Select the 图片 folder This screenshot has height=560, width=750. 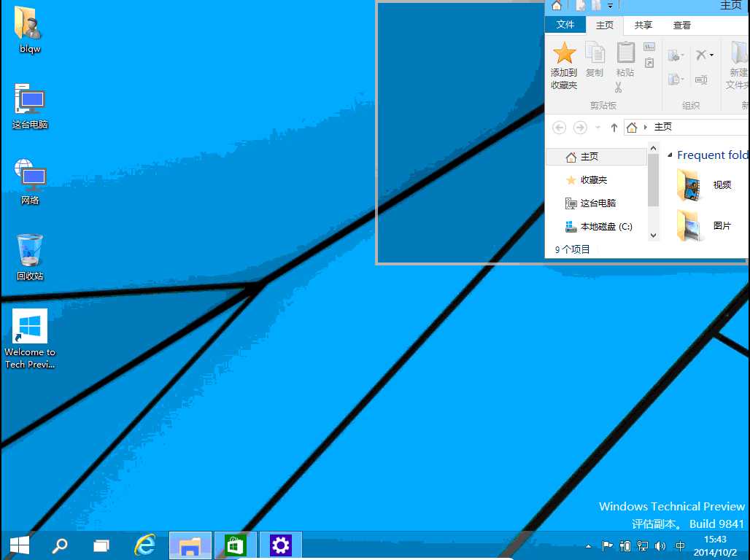click(x=704, y=226)
